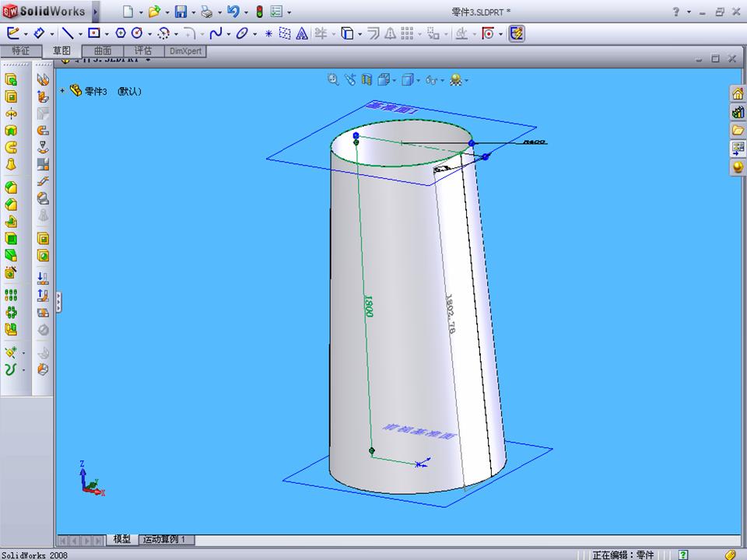Select the 1800 dimension text
747x560 pixels.
[x=368, y=306]
